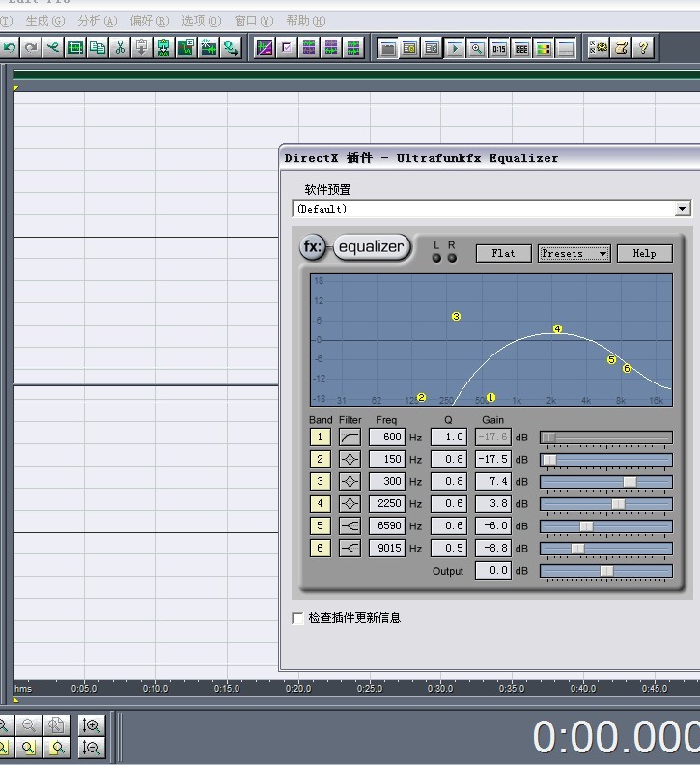Click the Output gain slider
The height and width of the screenshot is (765, 700).
point(605,571)
